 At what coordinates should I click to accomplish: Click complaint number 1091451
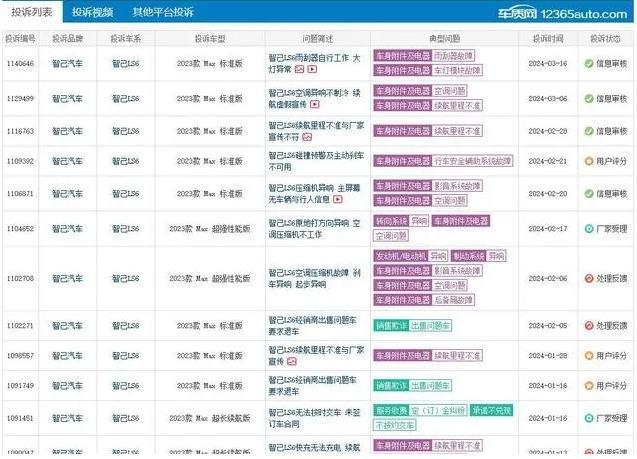tap(20, 418)
